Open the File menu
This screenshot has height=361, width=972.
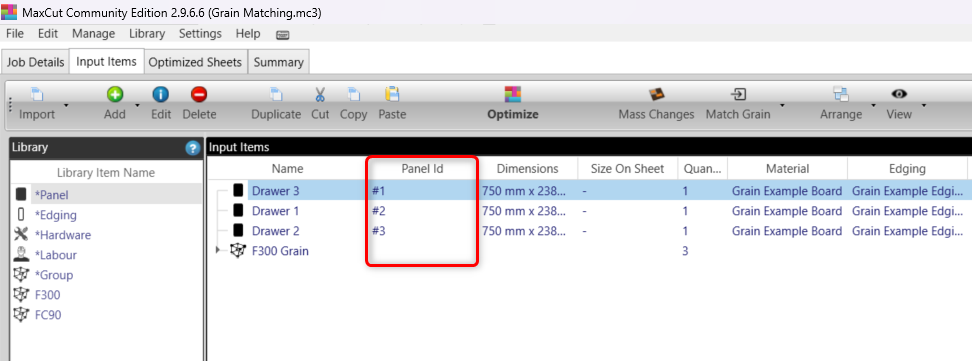click(15, 33)
